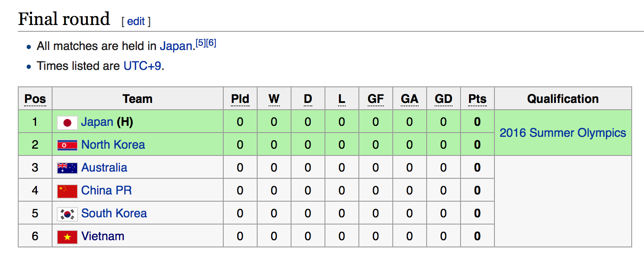
Task: Click the GD column header abbreviation
Action: [x=443, y=99]
